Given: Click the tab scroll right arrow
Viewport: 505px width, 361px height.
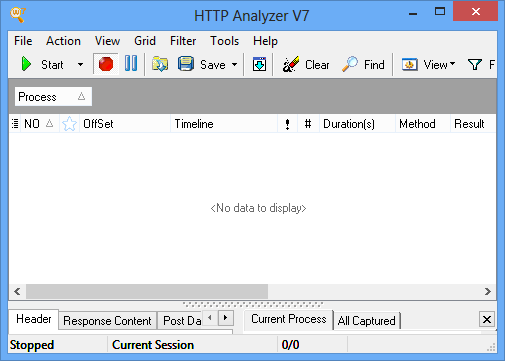Looking at the screenshot, I should tap(226, 318).
